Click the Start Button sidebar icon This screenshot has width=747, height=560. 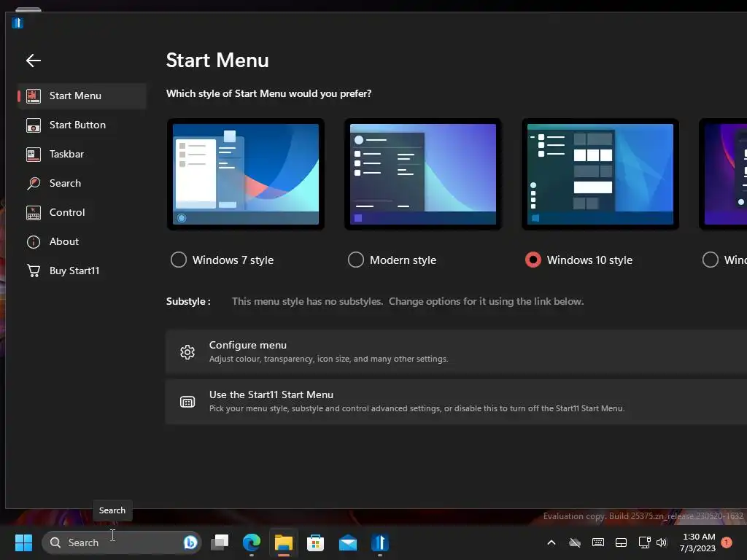tap(34, 125)
